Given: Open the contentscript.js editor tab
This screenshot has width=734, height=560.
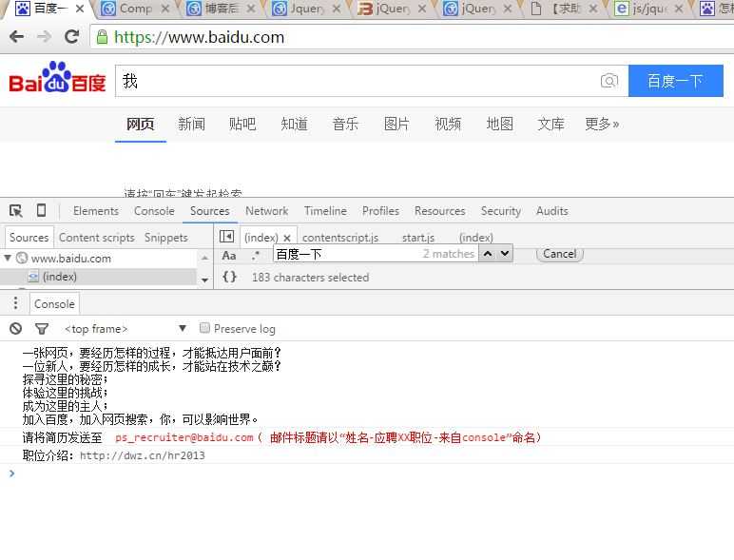Looking at the screenshot, I should click(x=340, y=238).
